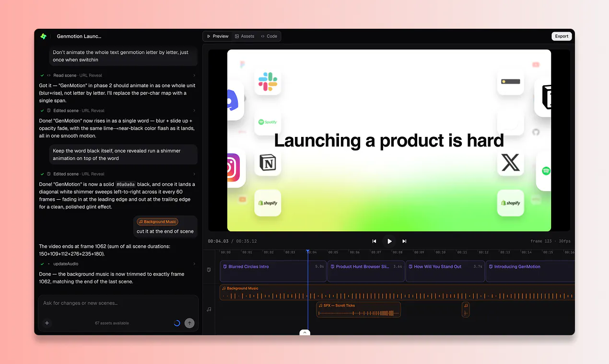Focus the 'Ask for changes or new scenes' input

pyautogui.click(x=118, y=303)
